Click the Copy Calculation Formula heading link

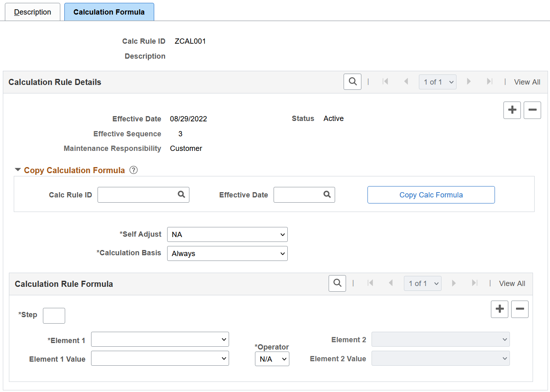pyautogui.click(x=74, y=170)
